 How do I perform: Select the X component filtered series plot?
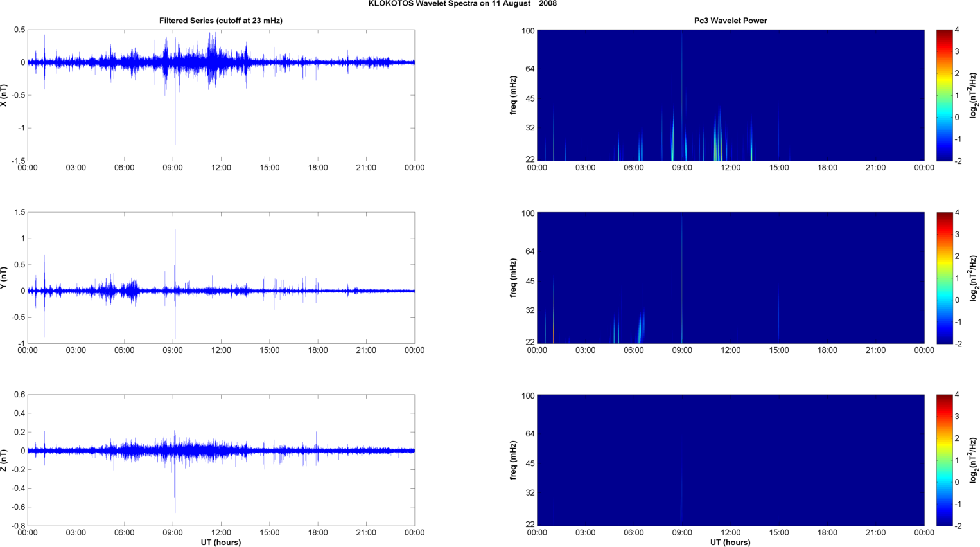pos(220,95)
